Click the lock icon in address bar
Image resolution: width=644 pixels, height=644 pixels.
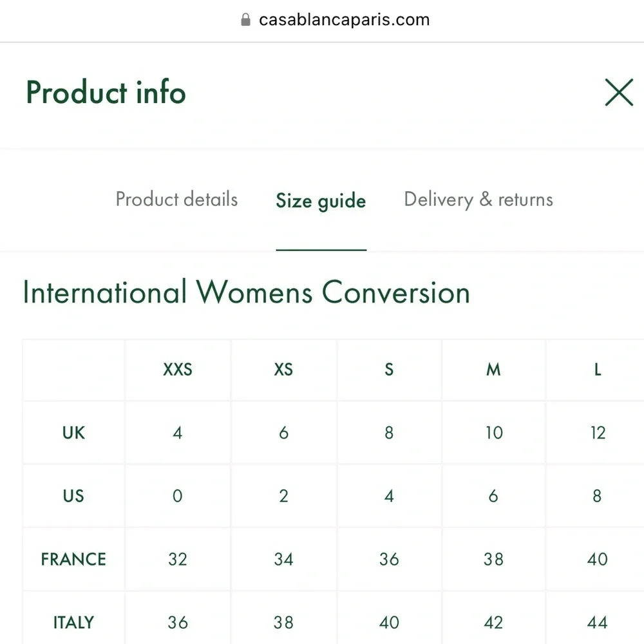pos(245,19)
